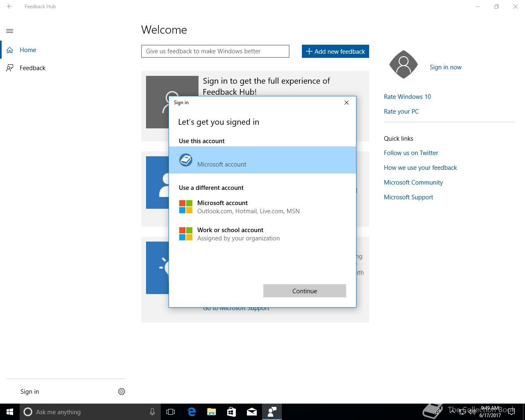Open Microsoft Community link
The image size is (525, 420).
[x=413, y=183]
